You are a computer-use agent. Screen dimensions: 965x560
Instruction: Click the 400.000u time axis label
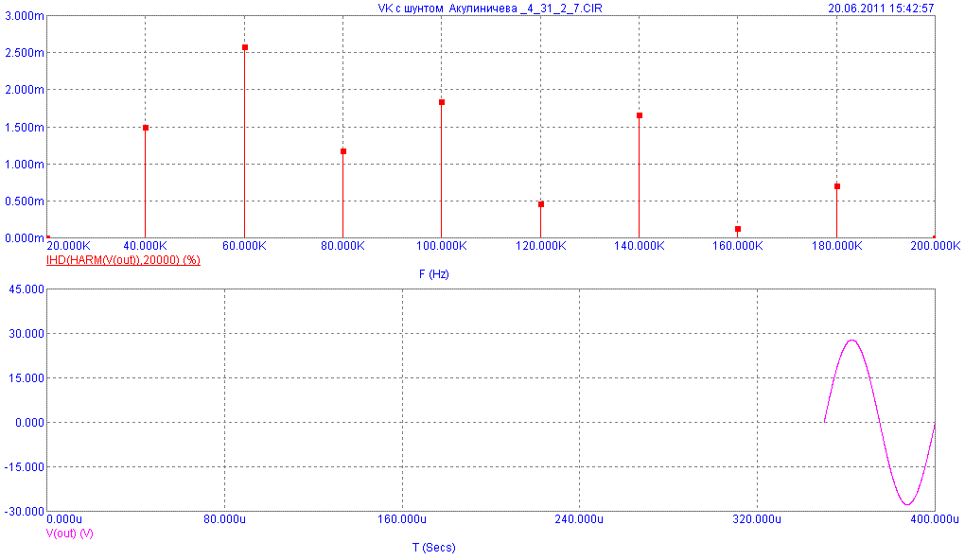tap(934, 518)
